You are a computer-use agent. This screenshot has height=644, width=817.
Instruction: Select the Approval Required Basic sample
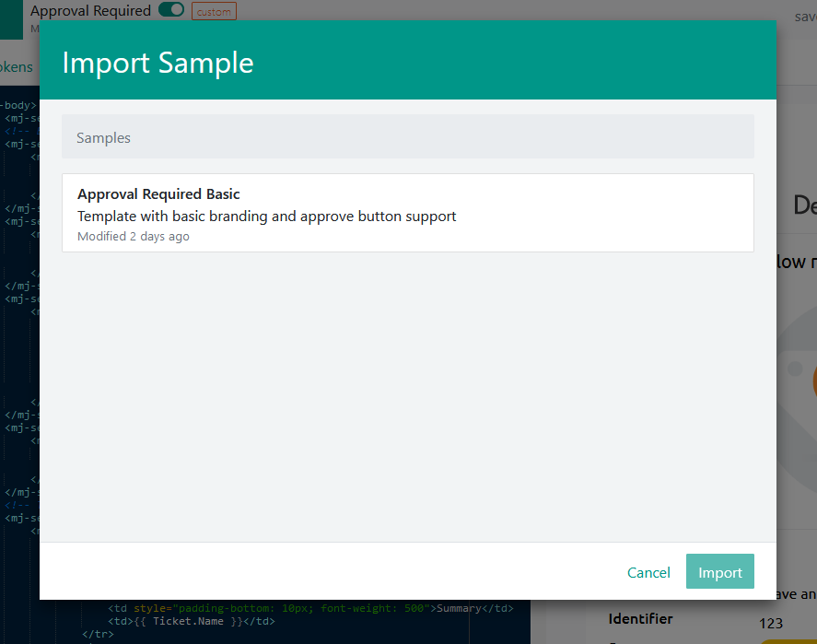tap(407, 213)
